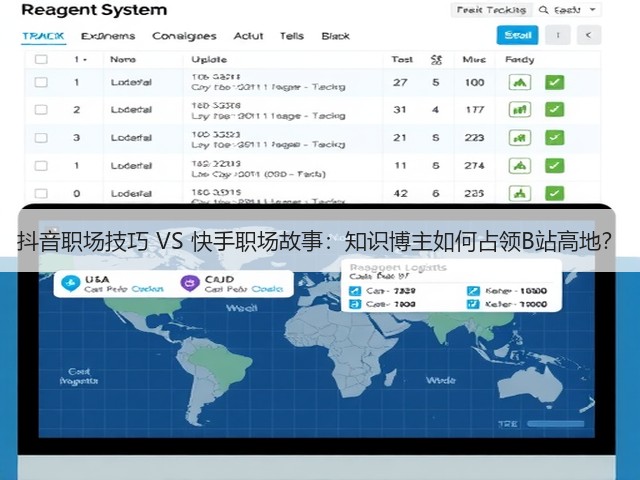The image size is (640, 480).
Task: Click the Nore column header
Action: click(123, 60)
